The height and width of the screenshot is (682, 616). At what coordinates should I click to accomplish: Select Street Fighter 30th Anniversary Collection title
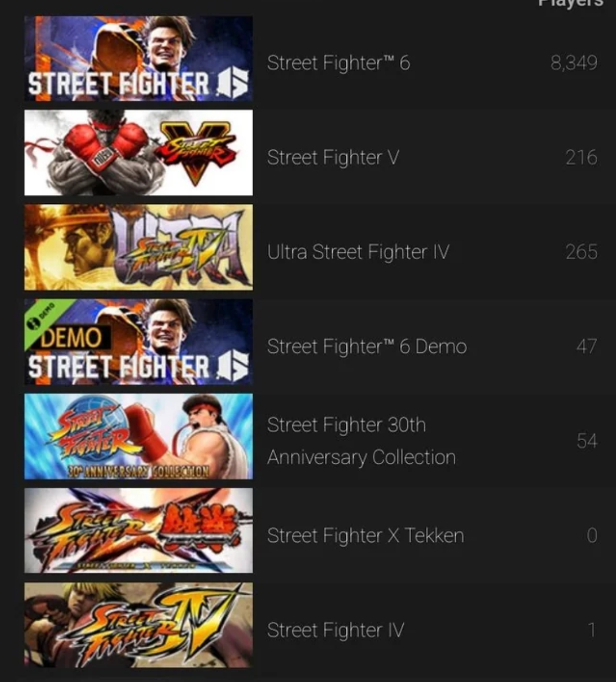click(361, 441)
